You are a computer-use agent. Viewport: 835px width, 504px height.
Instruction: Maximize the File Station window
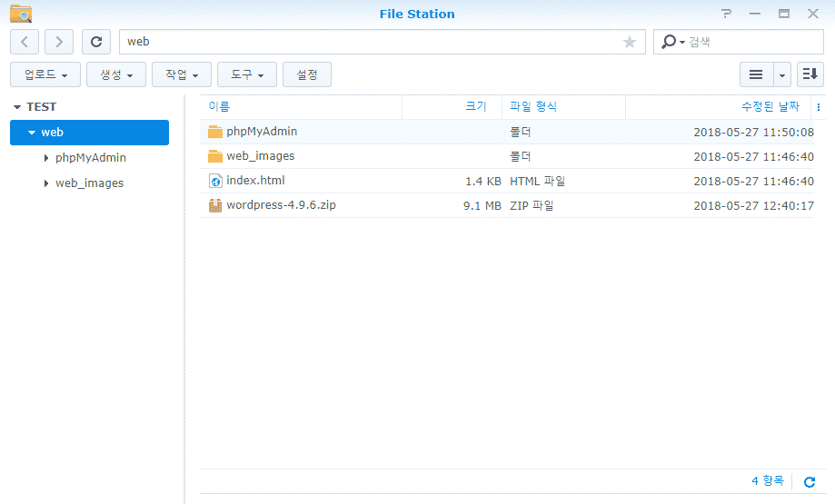tap(784, 14)
